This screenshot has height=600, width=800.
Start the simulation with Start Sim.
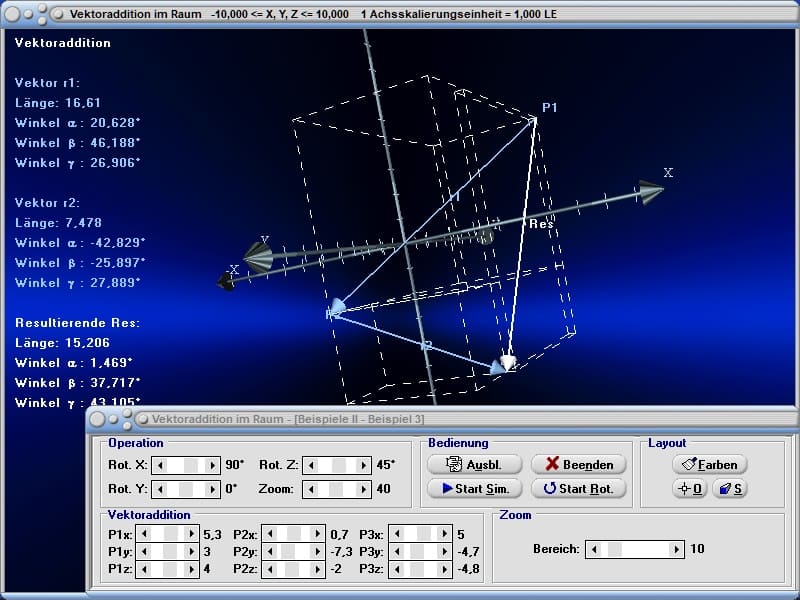[x=474, y=488]
